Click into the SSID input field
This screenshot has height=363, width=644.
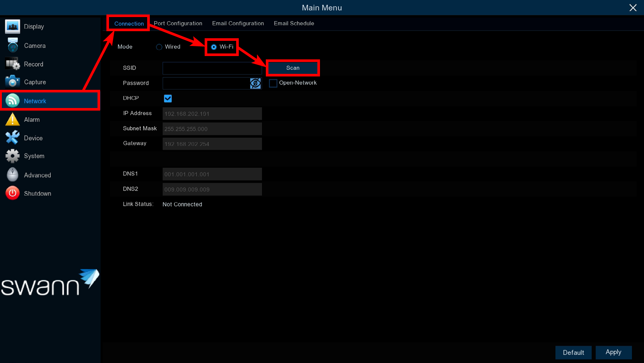click(x=212, y=68)
